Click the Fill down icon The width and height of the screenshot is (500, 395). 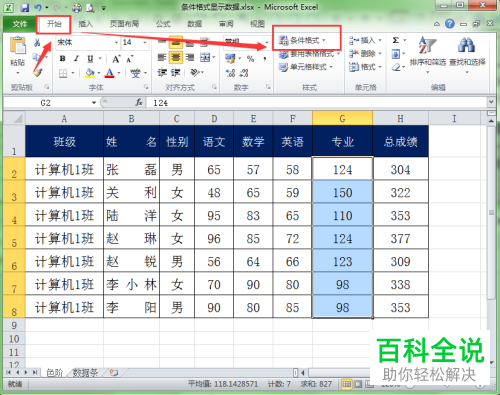point(396,54)
